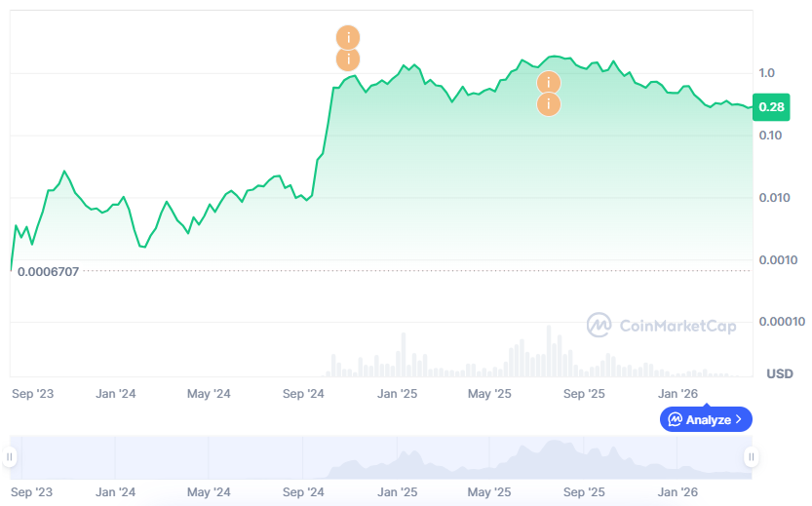Grab the left handle of the range navigator
This screenshot has height=506, width=812.
[10, 456]
